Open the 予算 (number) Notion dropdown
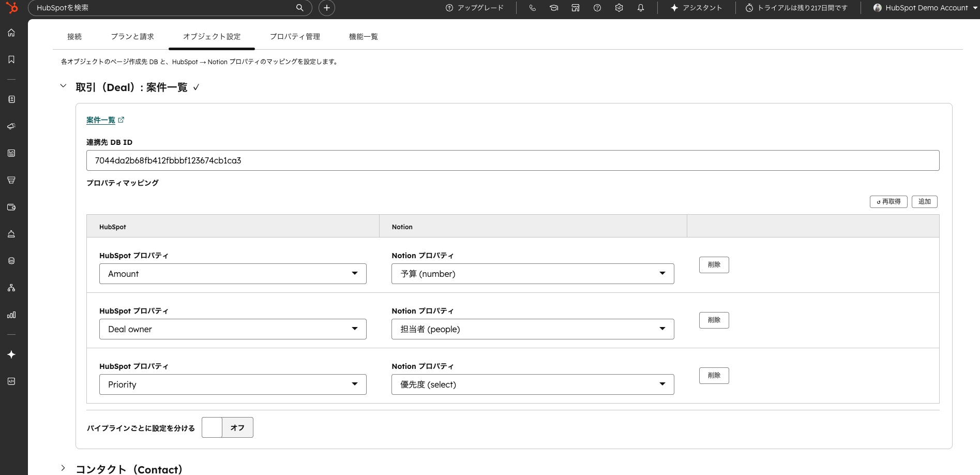Screen dimensions: 980x475 click(x=533, y=274)
